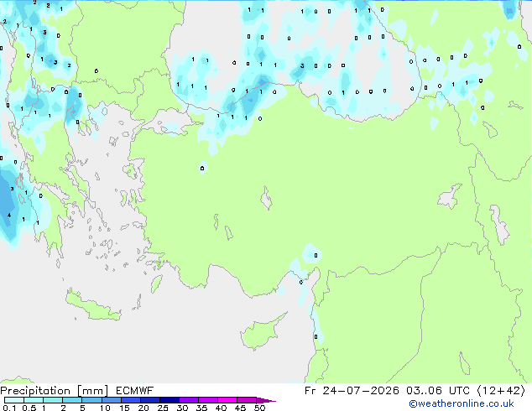
Task: Click the 20–25 mm dark blue swatch
Action: [150, 400]
